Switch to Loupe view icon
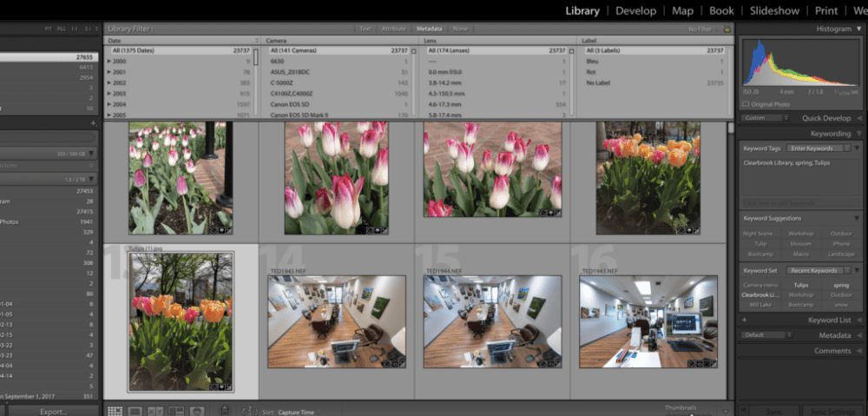 [135, 412]
